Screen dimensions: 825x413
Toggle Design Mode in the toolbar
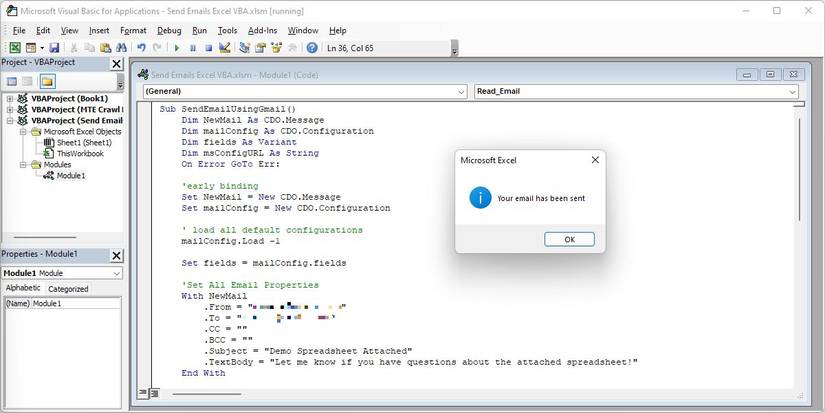coord(225,48)
